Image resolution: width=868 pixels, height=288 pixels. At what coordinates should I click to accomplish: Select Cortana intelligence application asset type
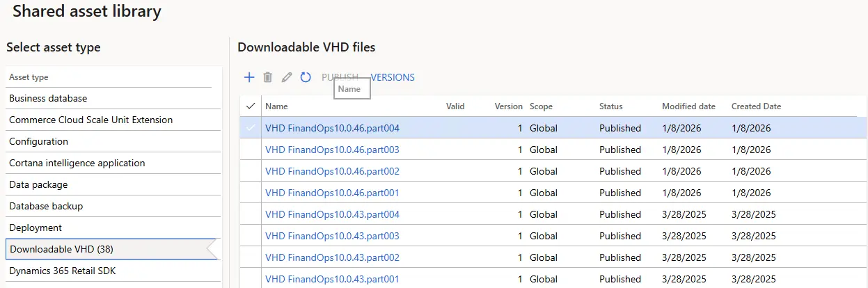111,163
